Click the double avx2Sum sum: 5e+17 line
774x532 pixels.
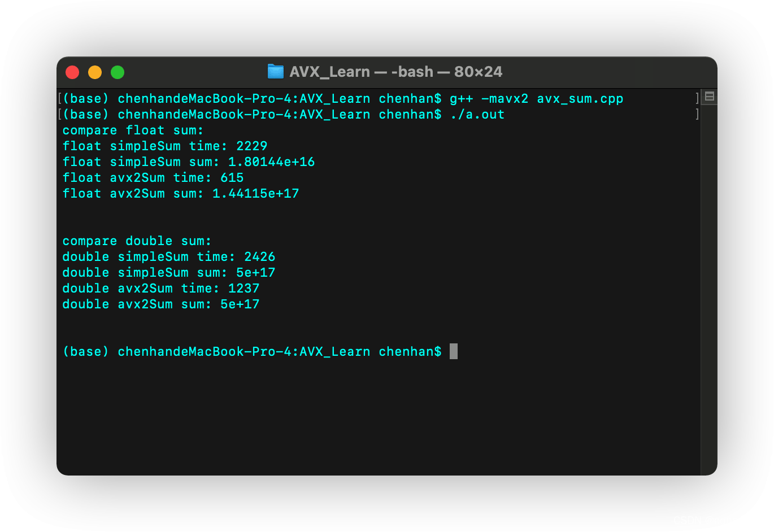tap(160, 304)
